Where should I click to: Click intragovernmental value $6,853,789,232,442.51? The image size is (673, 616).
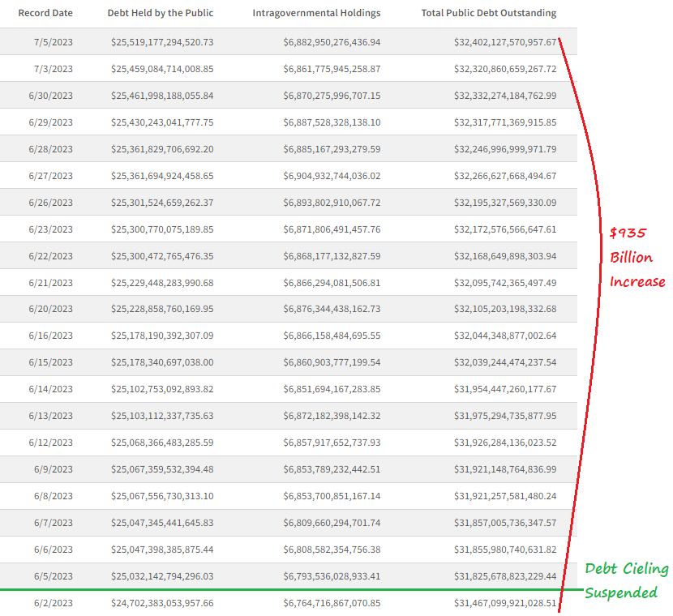332,469
